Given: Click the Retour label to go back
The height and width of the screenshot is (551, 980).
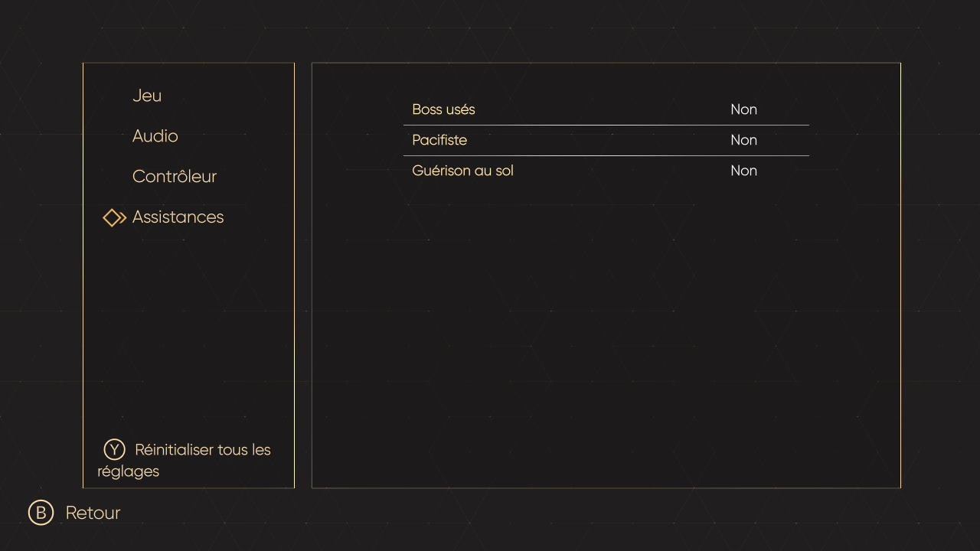Looking at the screenshot, I should 93,513.
